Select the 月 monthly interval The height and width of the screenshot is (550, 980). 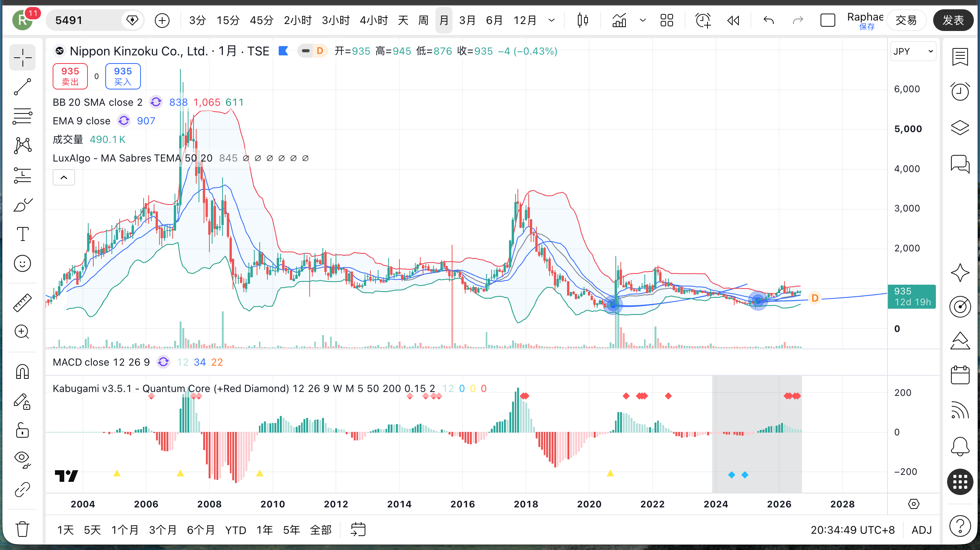pyautogui.click(x=444, y=20)
